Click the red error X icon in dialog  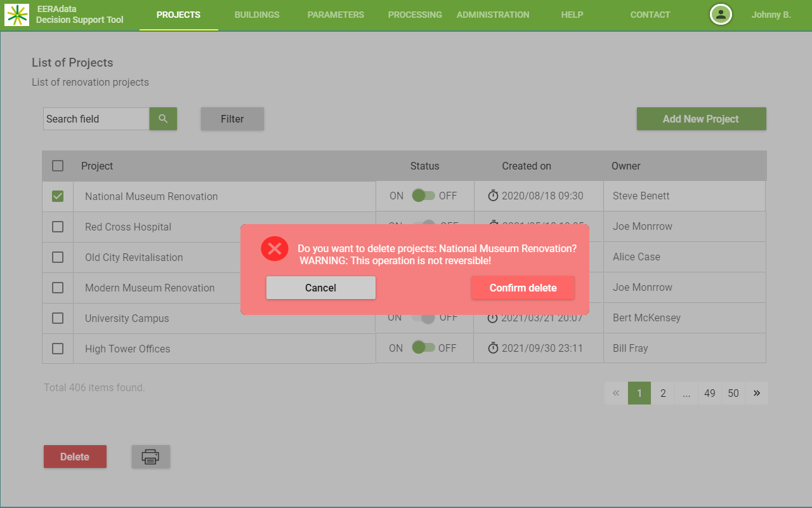(275, 248)
